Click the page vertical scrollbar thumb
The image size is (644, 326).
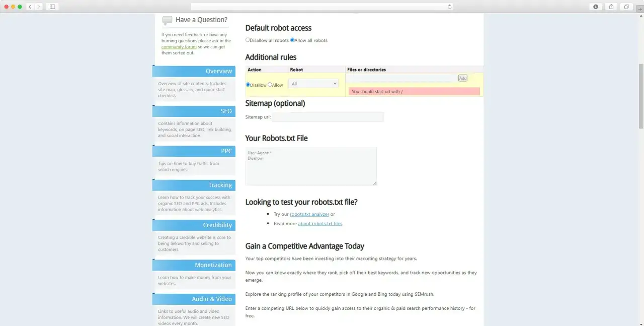641,96
